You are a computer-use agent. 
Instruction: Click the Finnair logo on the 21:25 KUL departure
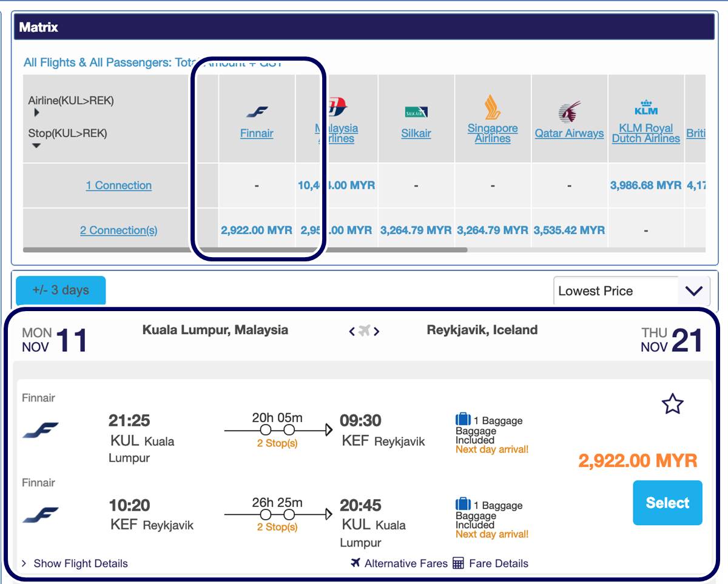41,430
